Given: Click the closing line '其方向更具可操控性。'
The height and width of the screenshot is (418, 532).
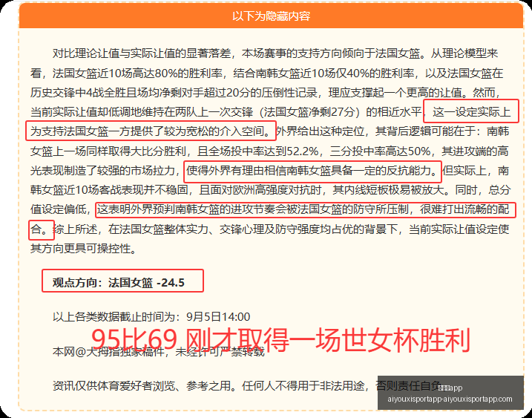Looking at the screenshot, I should [x=84, y=249].
